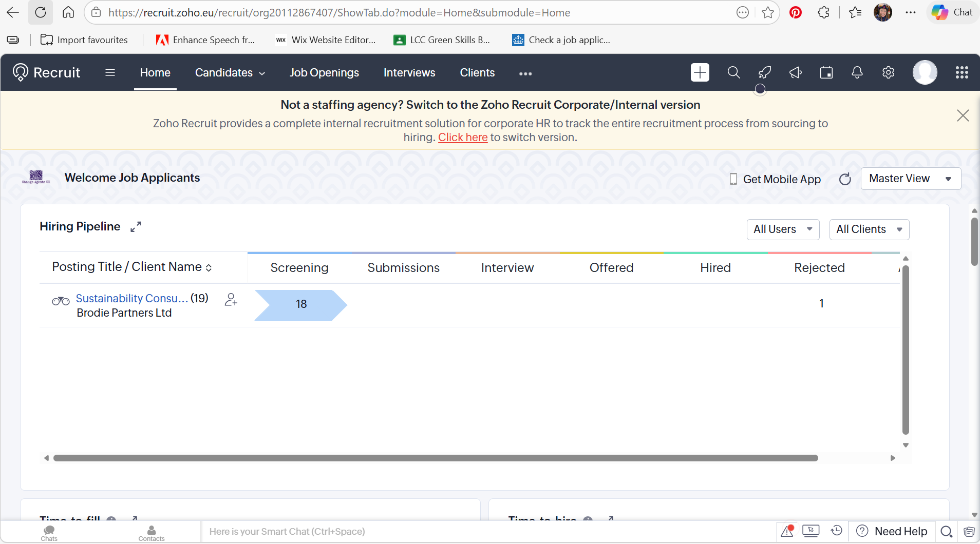Viewport: 980px width, 544px height.
Task: Toggle the hamburger sidebar menu
Action: coord(110,72)
